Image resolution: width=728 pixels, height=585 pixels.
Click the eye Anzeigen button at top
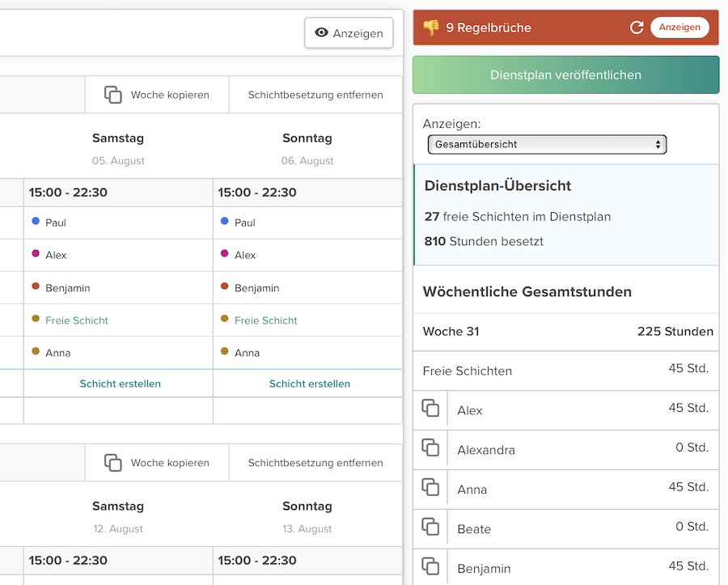pyautogui.click(x=349, y=33)
